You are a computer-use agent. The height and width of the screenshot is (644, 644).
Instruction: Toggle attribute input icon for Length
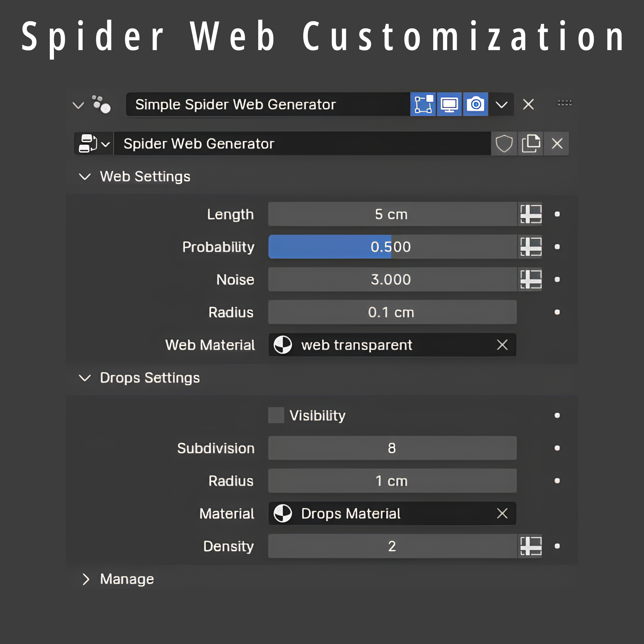(x=531, y=214)
